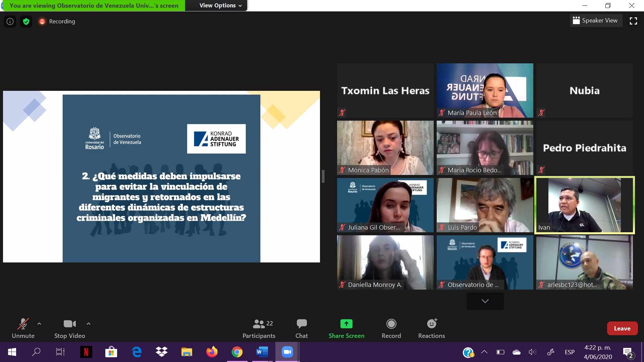The height and width of the screenshot is (362, 644).
Task: Open the Reactions menu
Action: 431,328
